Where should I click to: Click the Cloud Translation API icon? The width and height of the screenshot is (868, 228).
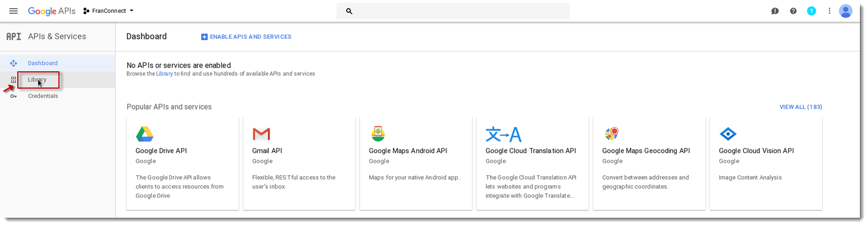tap(503, 134)
